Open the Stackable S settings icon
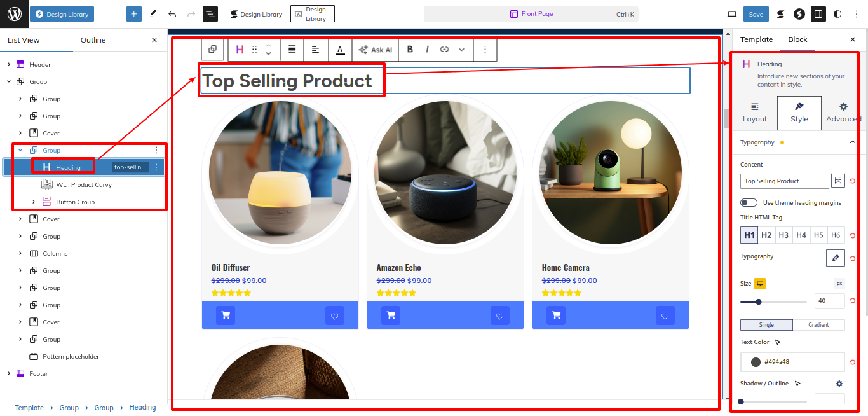The image size is (868, 416). pyautogui.click(x=780, y=14)
